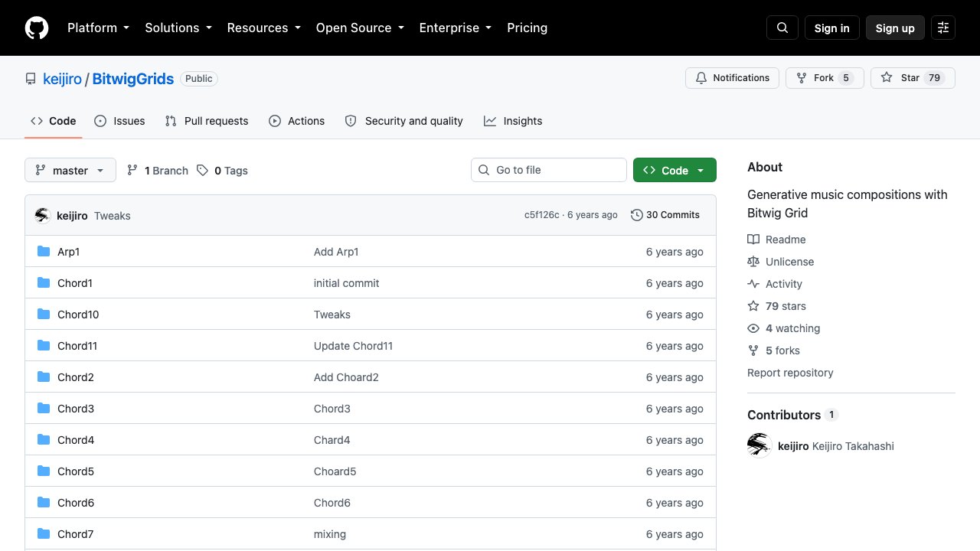Click the eye icon beside 4 watching
The width and height of the screenshot is (980, 551).
753,328
